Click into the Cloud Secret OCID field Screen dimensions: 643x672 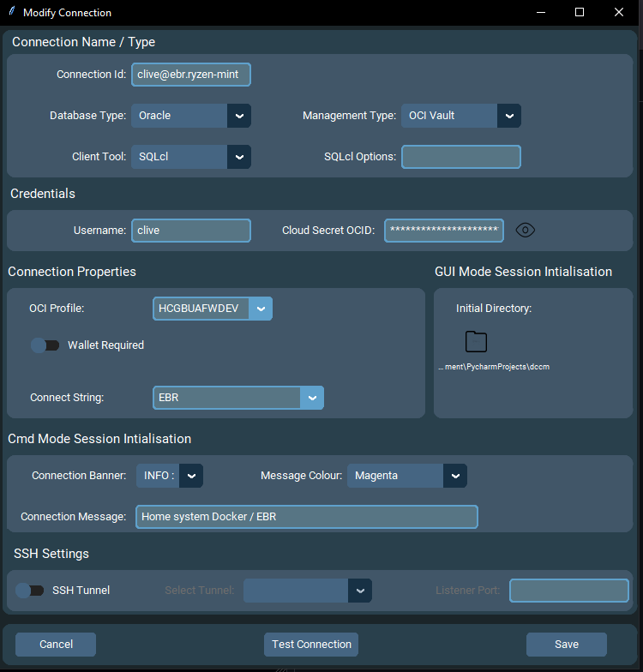click(444, 230)
